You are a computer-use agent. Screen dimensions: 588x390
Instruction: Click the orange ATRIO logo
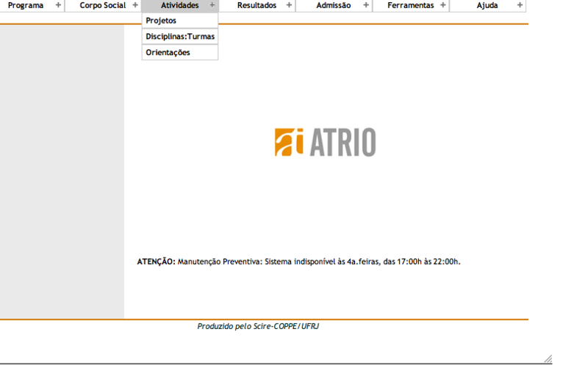(325, 142)
